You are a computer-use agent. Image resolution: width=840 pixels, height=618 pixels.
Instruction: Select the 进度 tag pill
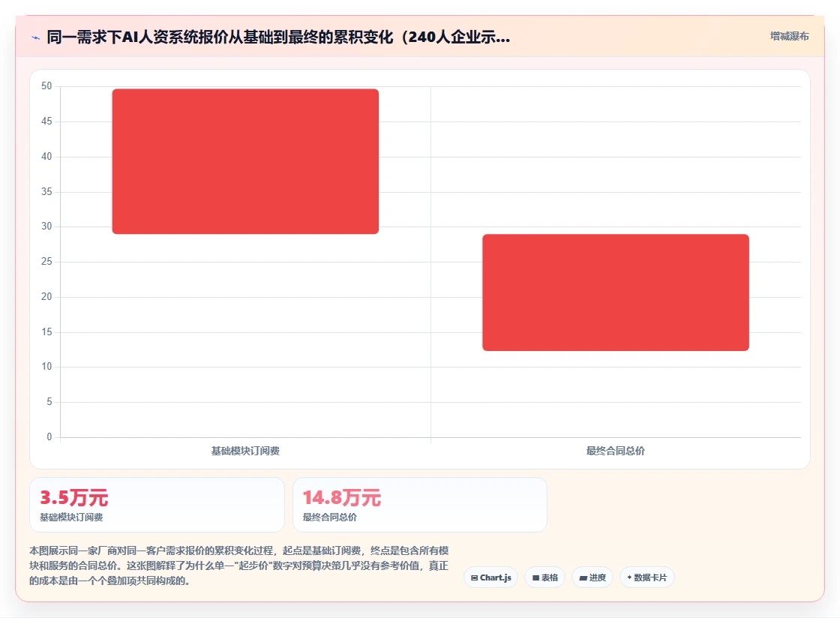[x=592, y=577]
